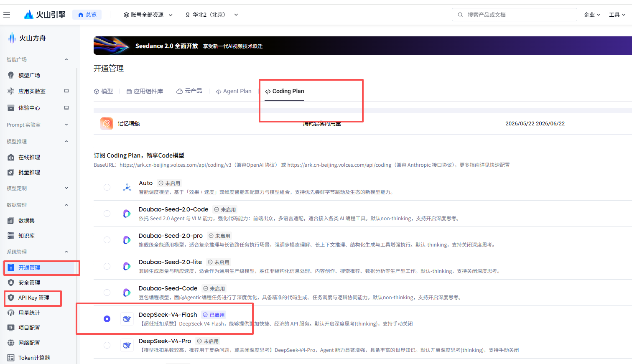
Task: Open 知识库 via its icon
Action: (x=11, y=236)
